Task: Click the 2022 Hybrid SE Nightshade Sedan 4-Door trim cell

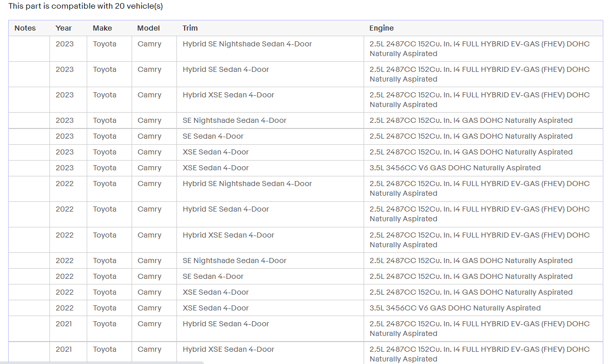Action: (x=270, y=189)
